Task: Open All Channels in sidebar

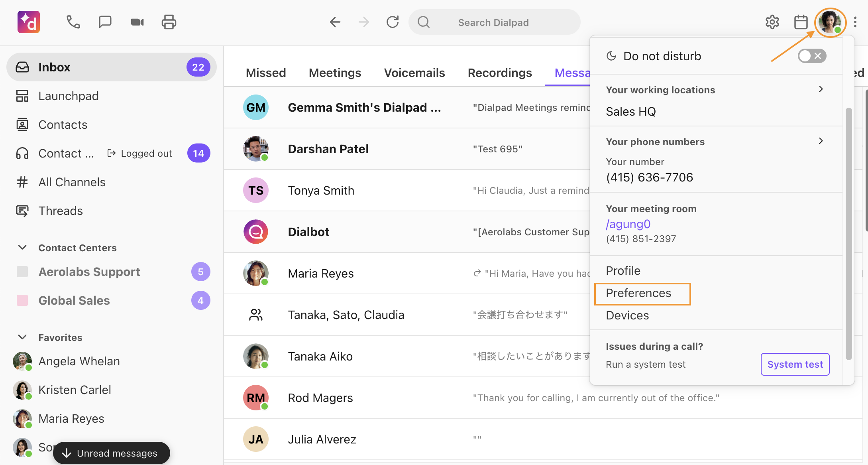Action: pos(112,182)
